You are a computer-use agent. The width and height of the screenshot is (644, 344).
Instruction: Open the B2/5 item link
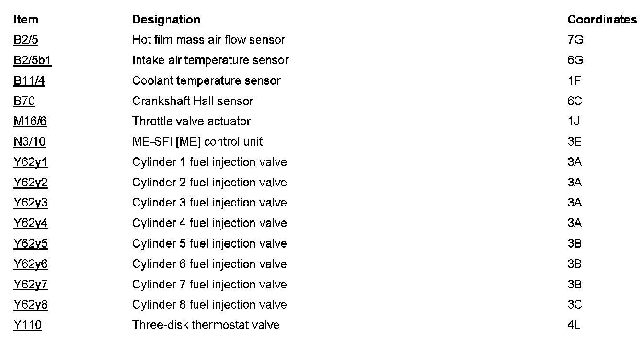[x=25, y=40]
